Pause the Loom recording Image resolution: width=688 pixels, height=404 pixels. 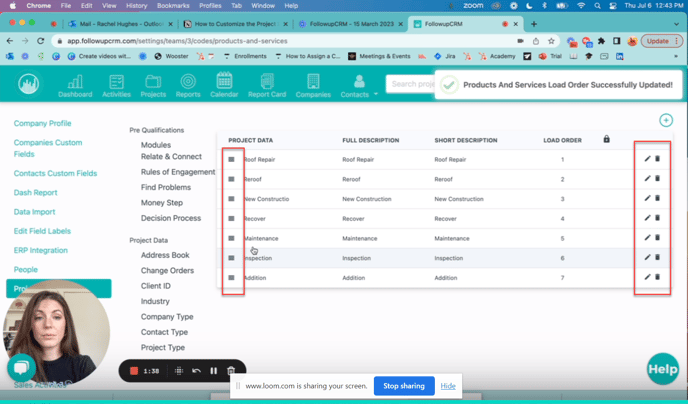coord(213,371)
